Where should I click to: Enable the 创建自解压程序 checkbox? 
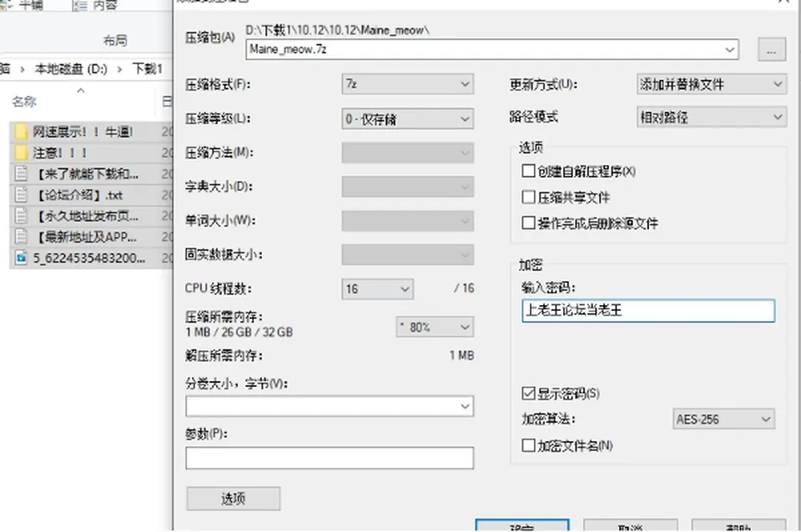click(x=528, y=171)
